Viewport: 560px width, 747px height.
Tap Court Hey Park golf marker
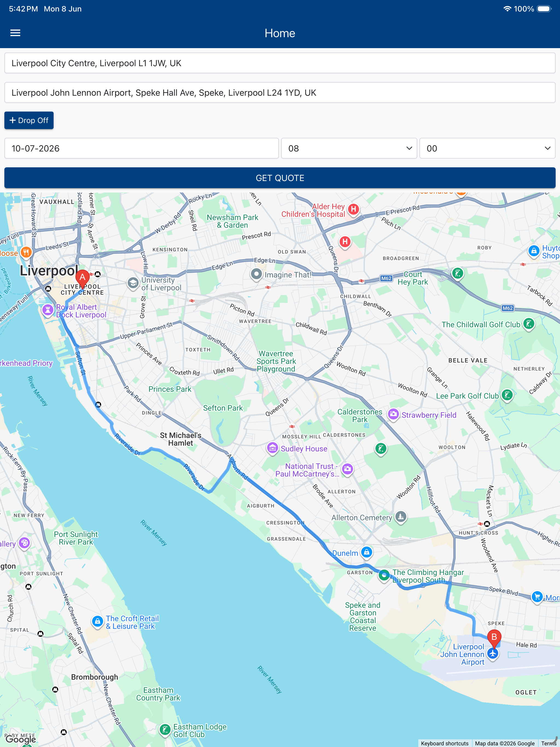tap(458, 273)
